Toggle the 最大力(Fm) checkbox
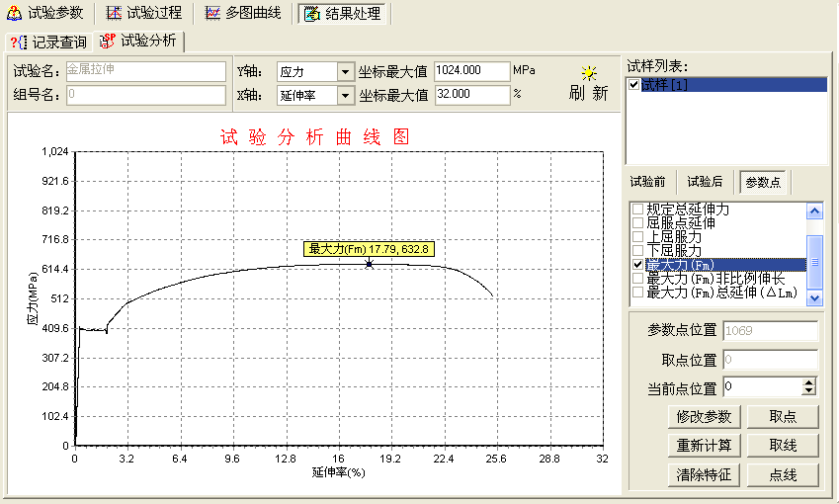This screenshot has width=839, height=504. pyautogui.click(x=637, y=265)
